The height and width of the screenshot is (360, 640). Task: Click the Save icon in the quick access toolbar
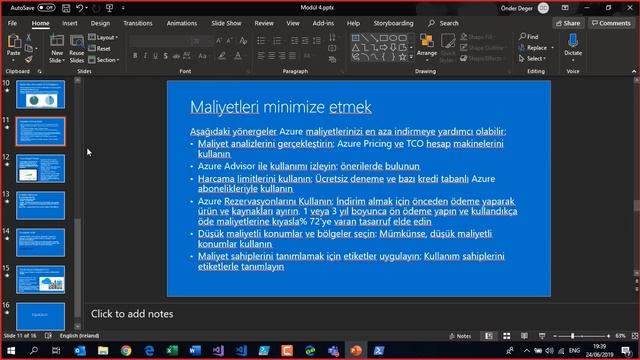(66, 8)
